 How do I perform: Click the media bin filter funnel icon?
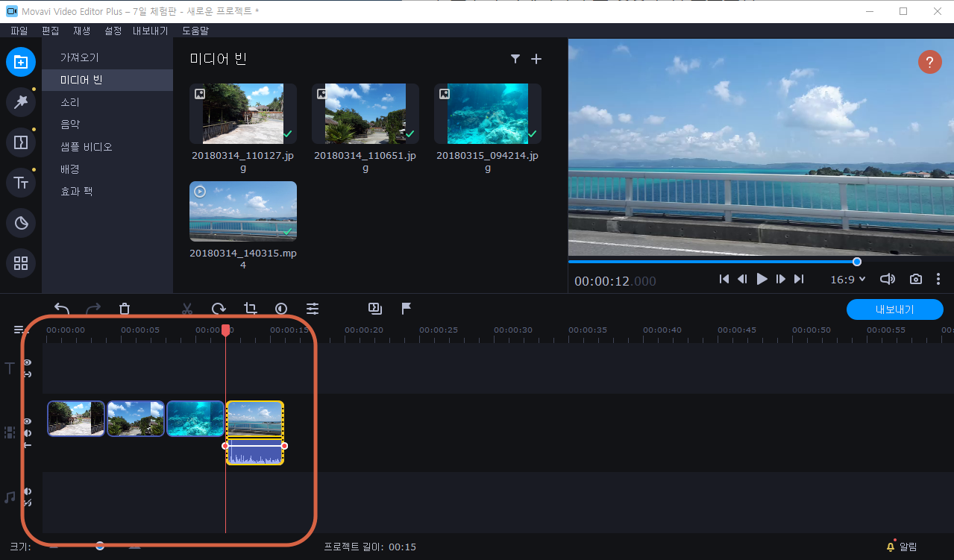[x=515, y=59]
